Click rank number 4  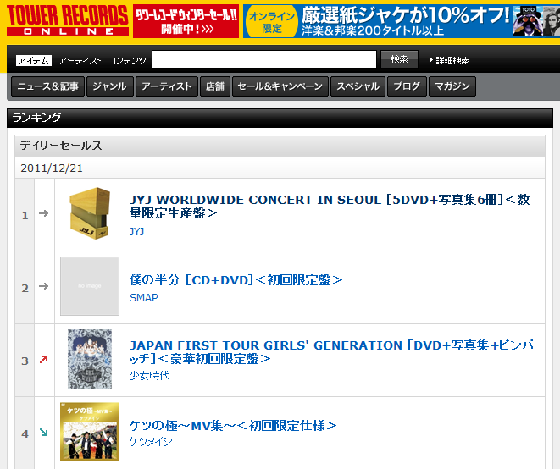25,434
